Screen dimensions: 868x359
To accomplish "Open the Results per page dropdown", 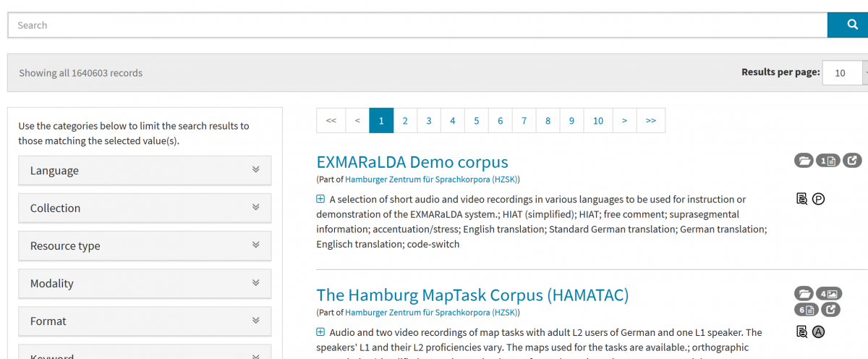I will point(844,72).
